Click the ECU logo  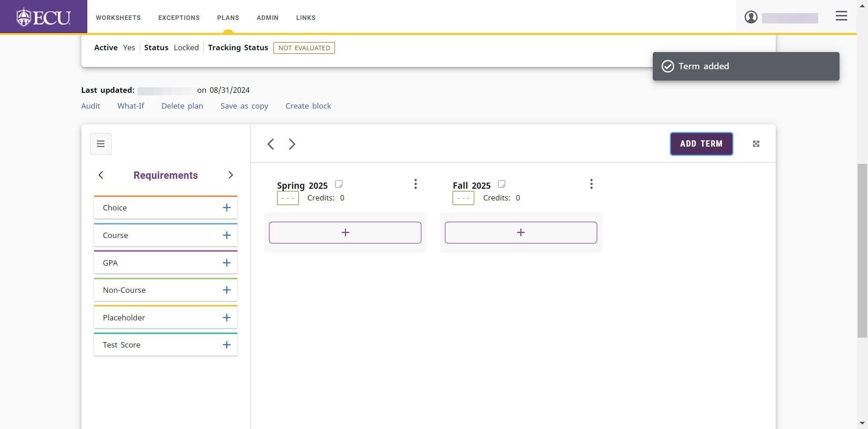[x=43, y=17]
